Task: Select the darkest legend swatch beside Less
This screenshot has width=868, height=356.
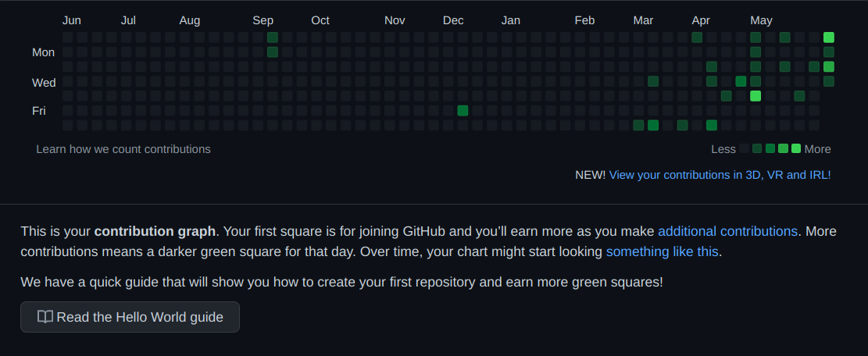Action: (744, 148)
